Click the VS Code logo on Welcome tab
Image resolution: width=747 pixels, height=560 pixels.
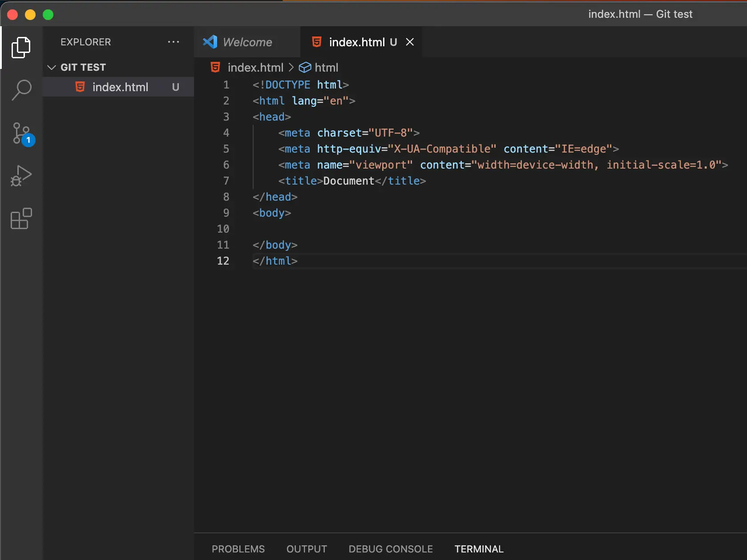[x=210, y=42]
